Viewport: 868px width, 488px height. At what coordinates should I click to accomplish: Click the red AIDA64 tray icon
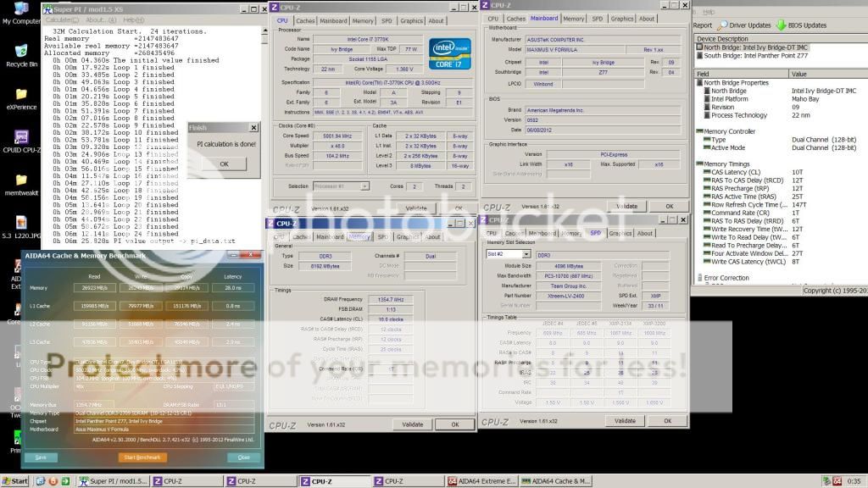837,481
